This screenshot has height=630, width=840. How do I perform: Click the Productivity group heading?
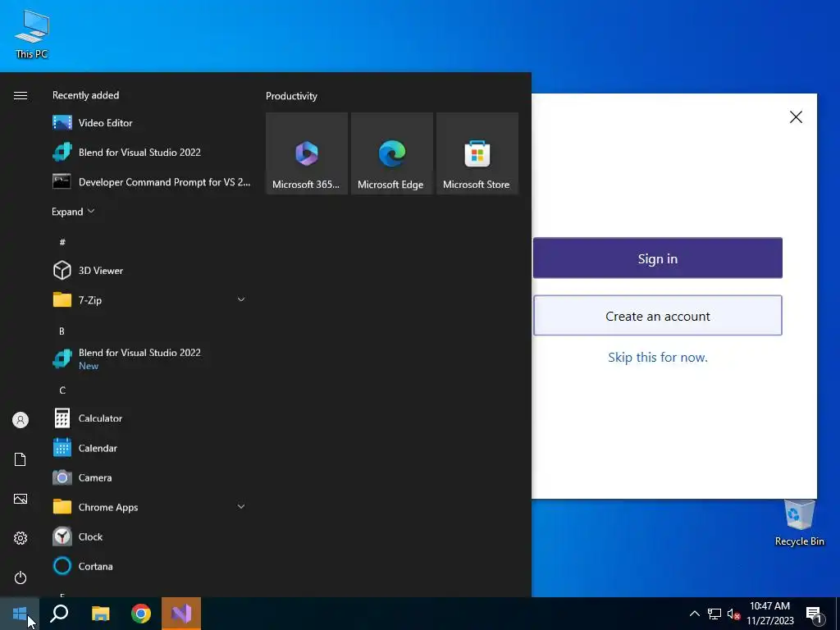pos(291,96)
